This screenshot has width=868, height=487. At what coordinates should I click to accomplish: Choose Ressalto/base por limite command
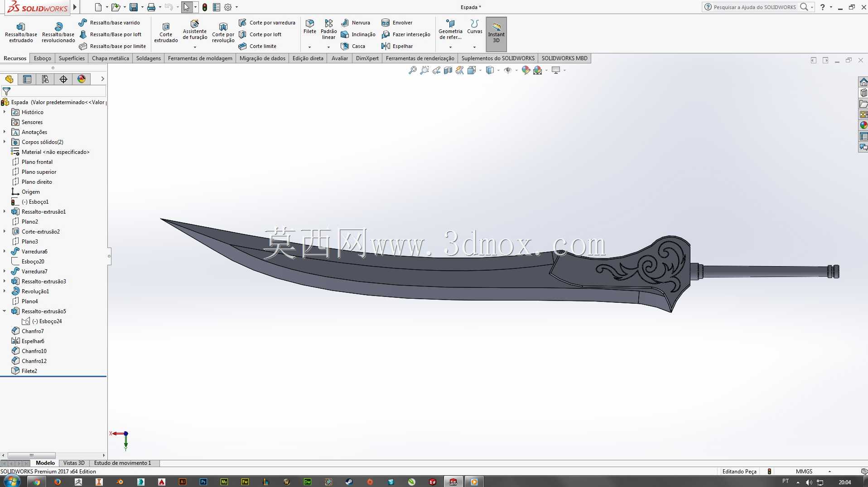[112, 46]
